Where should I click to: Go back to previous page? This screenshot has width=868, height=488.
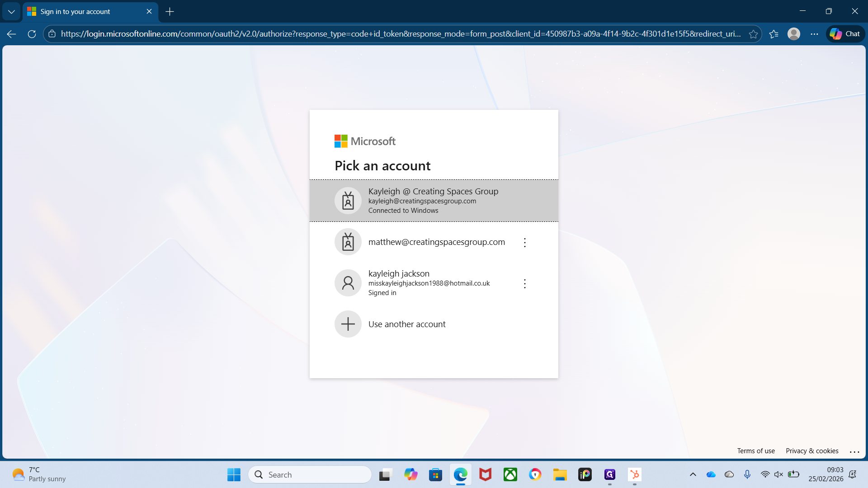point(12,34)
